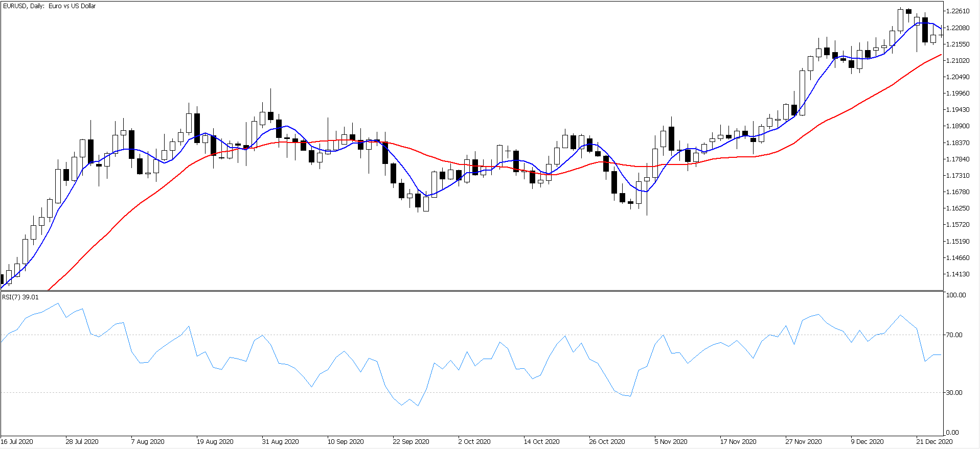Select the 1.19960 price label

tap(958, 93)
